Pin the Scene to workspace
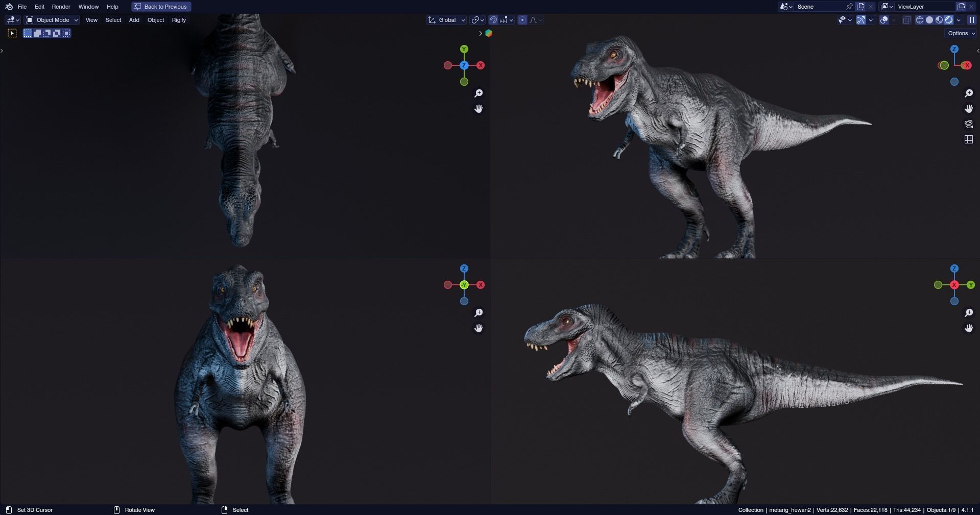The image size is (980, 515). click(x=849, y=7)
